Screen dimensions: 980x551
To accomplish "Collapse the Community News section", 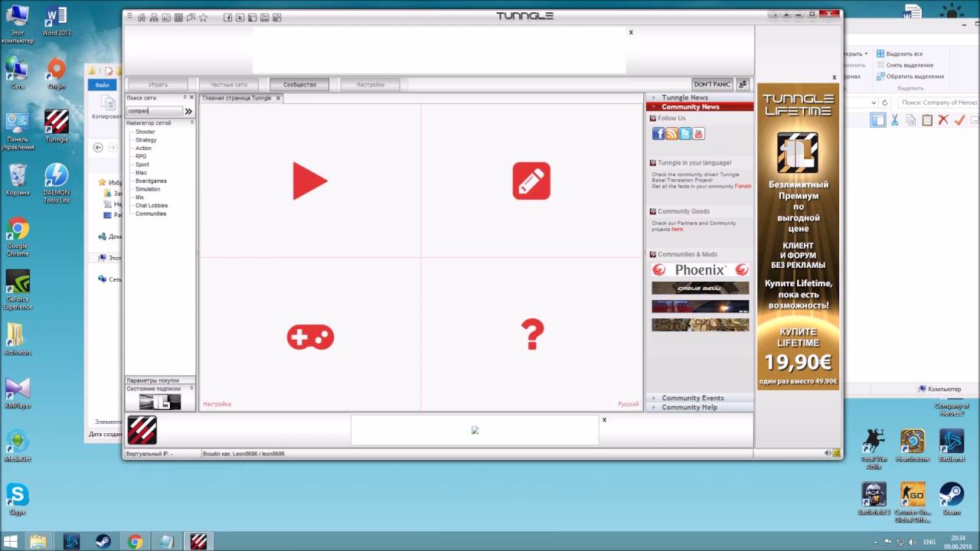I will pos(700,107).
